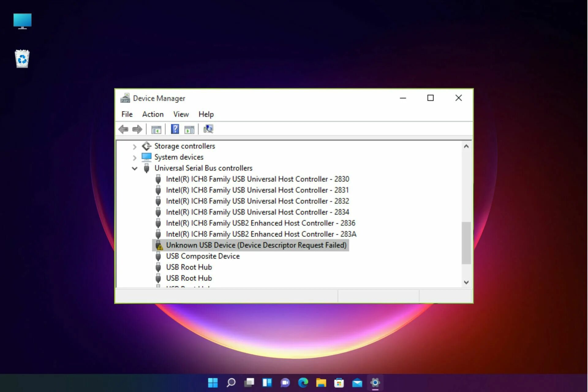
Task: Maximize the Device Manager window
Action: (431, 98)
